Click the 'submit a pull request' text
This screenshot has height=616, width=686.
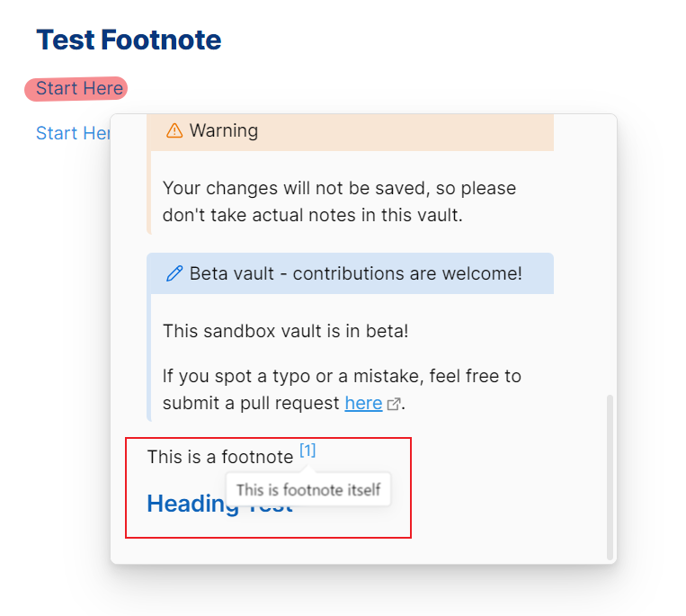(x=251, y=404)
